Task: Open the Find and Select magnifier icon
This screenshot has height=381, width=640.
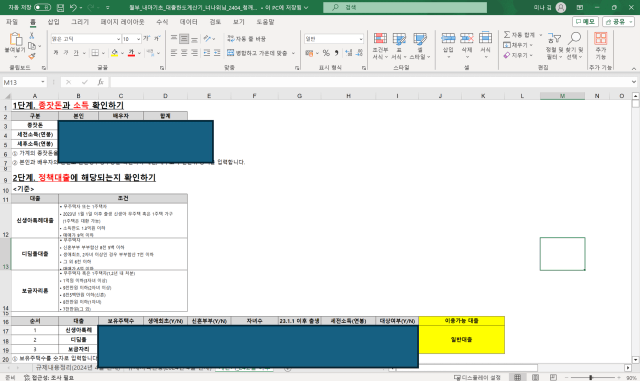Action: 575,38
